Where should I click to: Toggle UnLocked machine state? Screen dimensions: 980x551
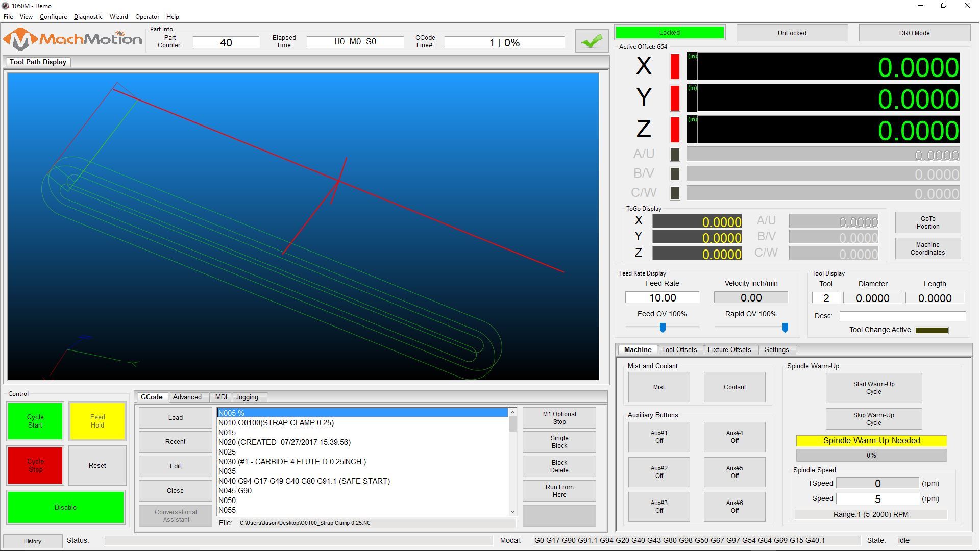click(x=792, y=32)
